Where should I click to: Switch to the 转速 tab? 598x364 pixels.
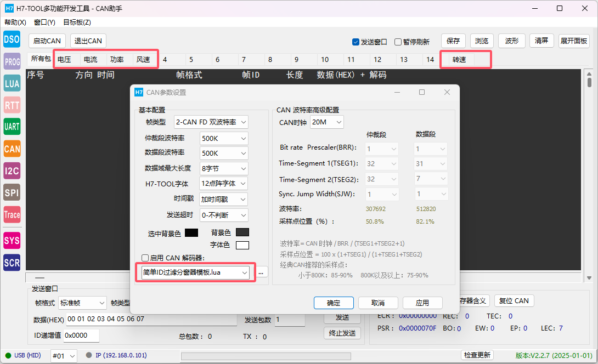pyautogui.click(x=459, y=59)
